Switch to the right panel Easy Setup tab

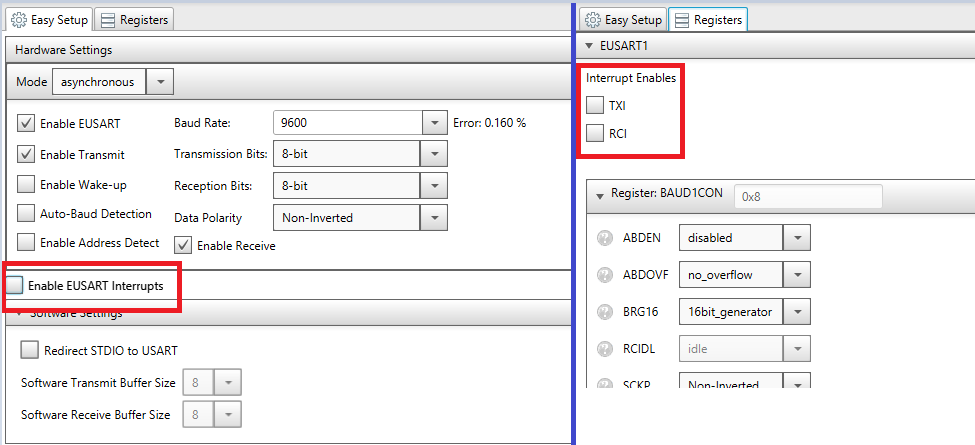(624, 20)
